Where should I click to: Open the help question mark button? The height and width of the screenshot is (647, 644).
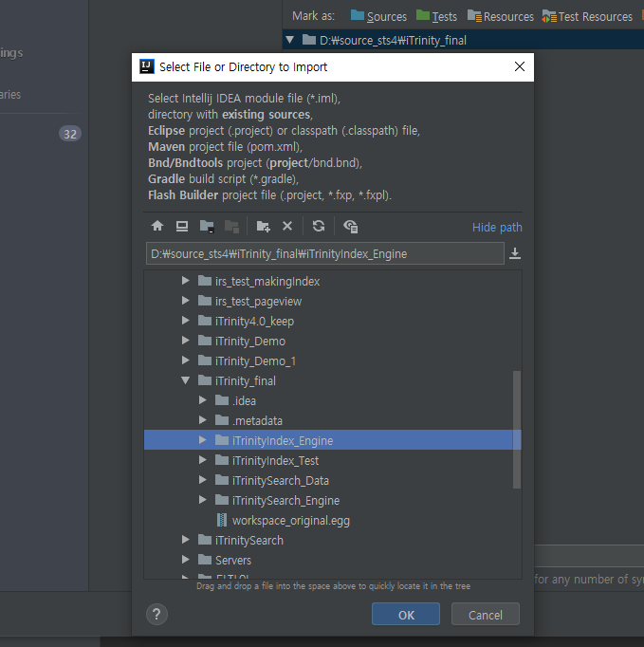pyautogui.click(x=156, y=615)
